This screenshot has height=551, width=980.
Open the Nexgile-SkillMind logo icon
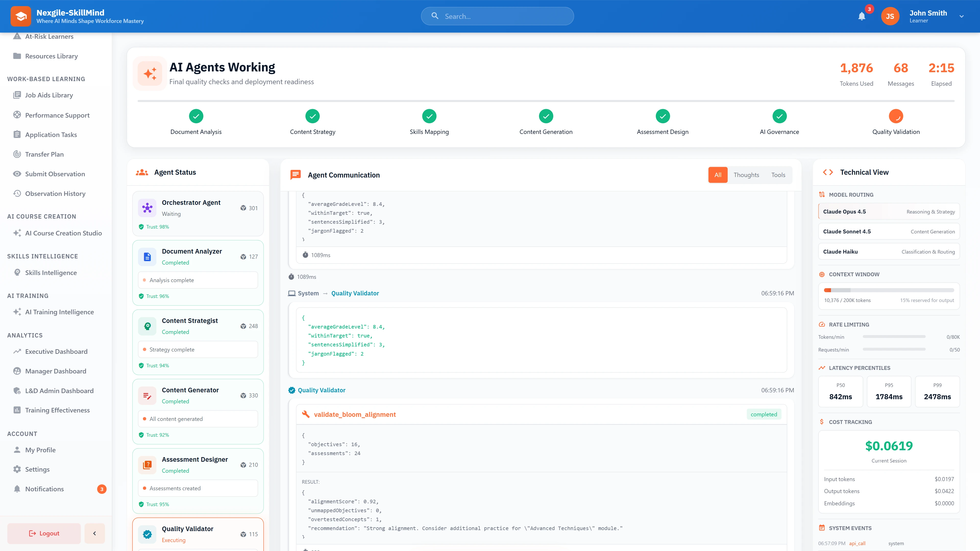coord(21,16)
